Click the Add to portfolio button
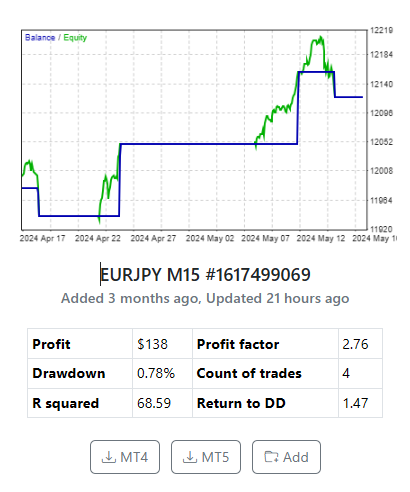This screenshot has height=492, width=410. click(286, 457)
